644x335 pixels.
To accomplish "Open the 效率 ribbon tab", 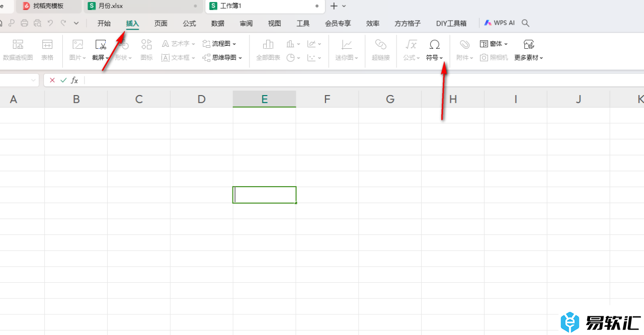I will 373,23.
